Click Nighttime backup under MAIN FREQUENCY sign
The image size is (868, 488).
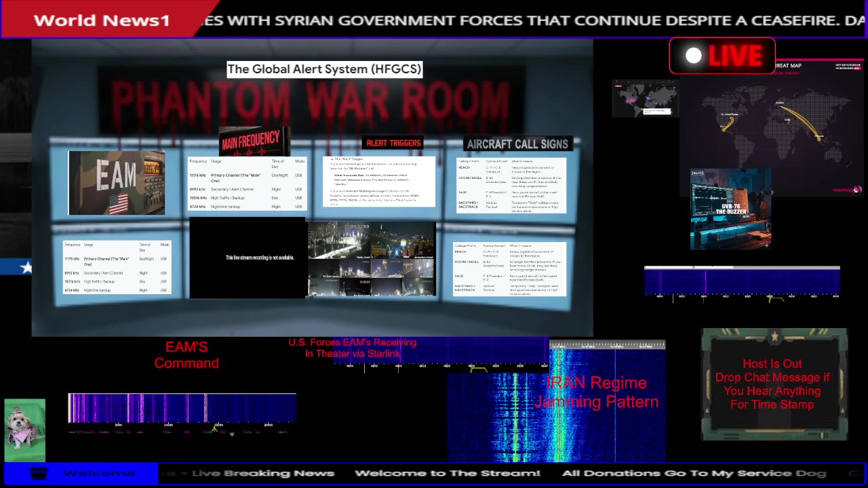point(225,206)
